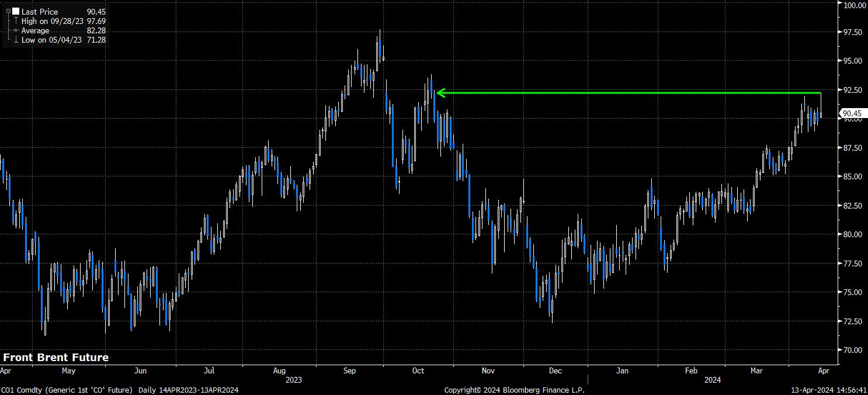
Task: Click the Oct month label on the time axis
Action: pos(418,370)
